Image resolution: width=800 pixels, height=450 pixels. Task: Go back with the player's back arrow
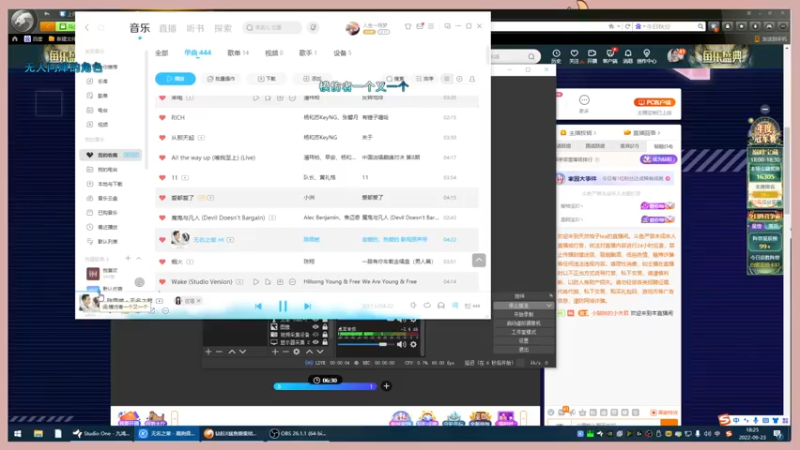click(87, 28)
